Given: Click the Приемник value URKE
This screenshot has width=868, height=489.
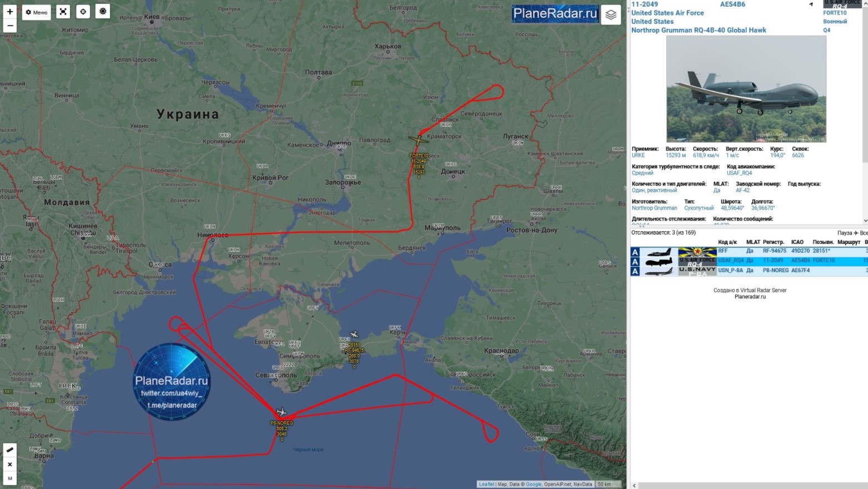Looking at the screenshot, I should (x=638, y=156).
